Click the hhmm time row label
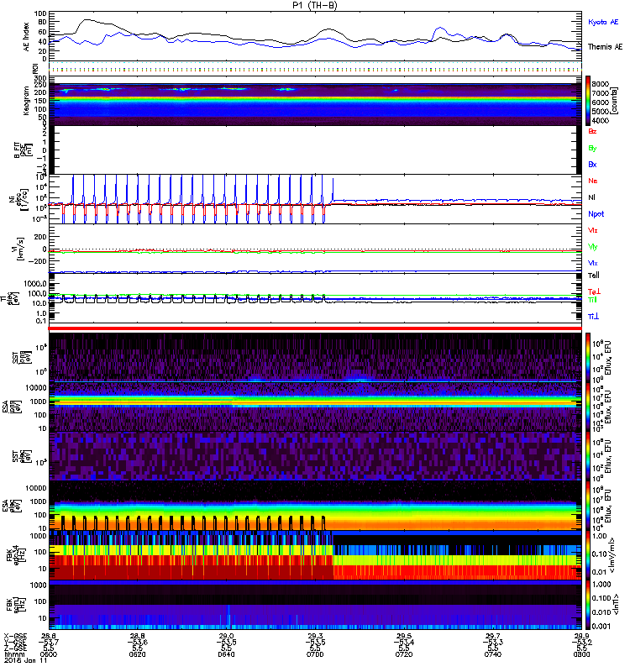The width and height of the screenshot is (630, 672). [x=13, y=654]
